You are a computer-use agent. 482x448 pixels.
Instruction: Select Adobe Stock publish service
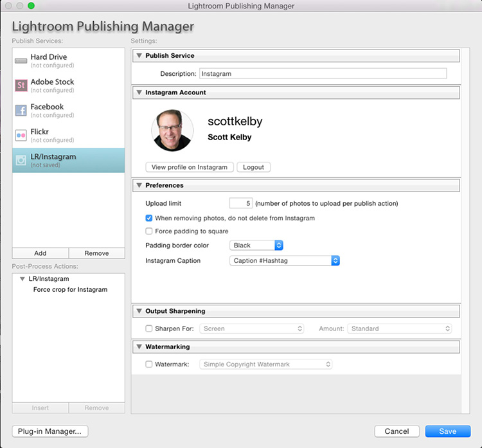(69, 85)
